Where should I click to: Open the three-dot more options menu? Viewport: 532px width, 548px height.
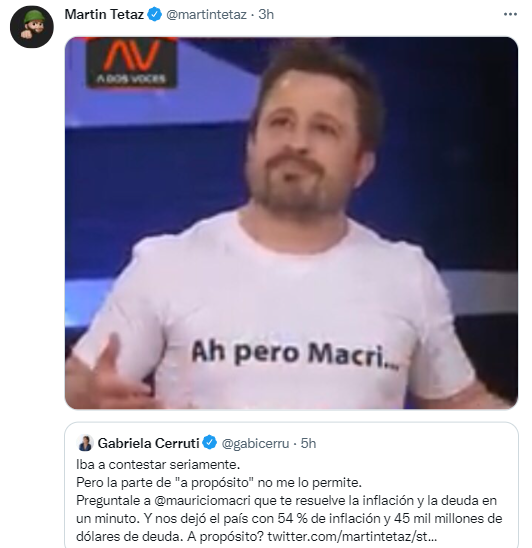510,14
